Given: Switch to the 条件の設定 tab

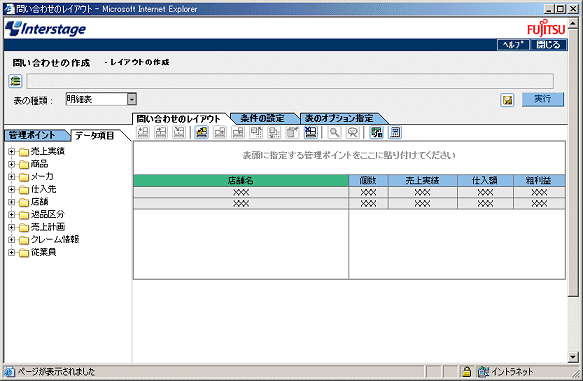Looking at the screenshot, I should point(262,119).
